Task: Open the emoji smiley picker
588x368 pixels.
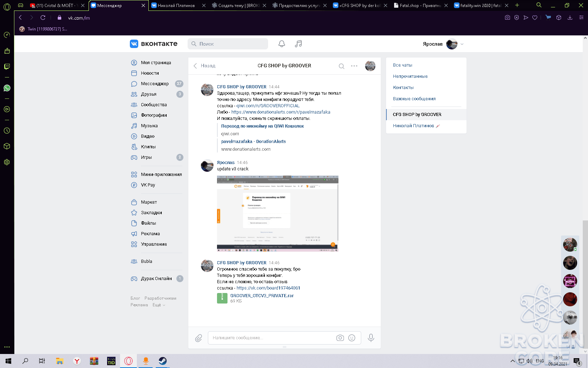Action: [x=352, y=338]
